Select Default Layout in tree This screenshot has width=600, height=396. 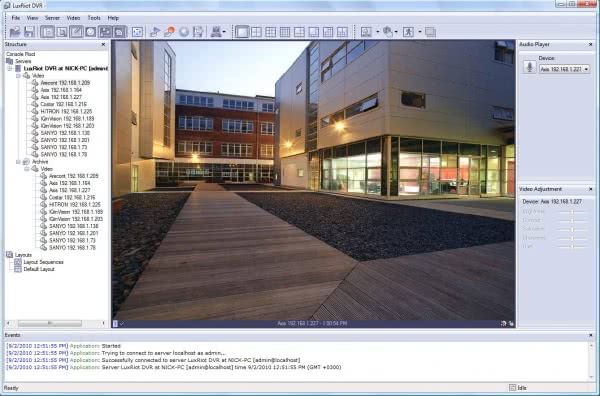tap(39, 269)
